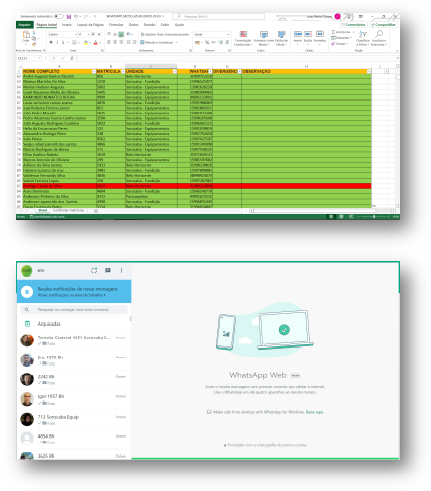The image size is (431, 491).
Task: Click the cell Borders icon
Action: [x=74, y=42]
